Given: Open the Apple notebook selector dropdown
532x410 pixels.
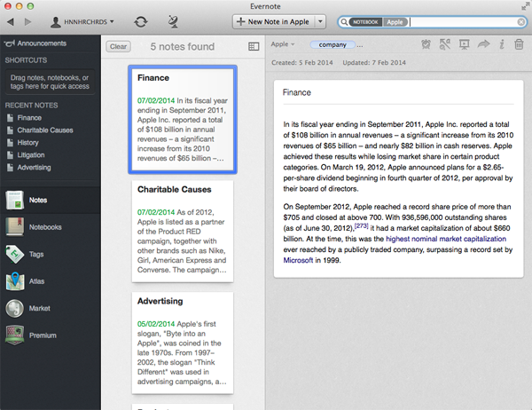Looking at the screenshot, I should pyautogui.click(x=283, y=44).
